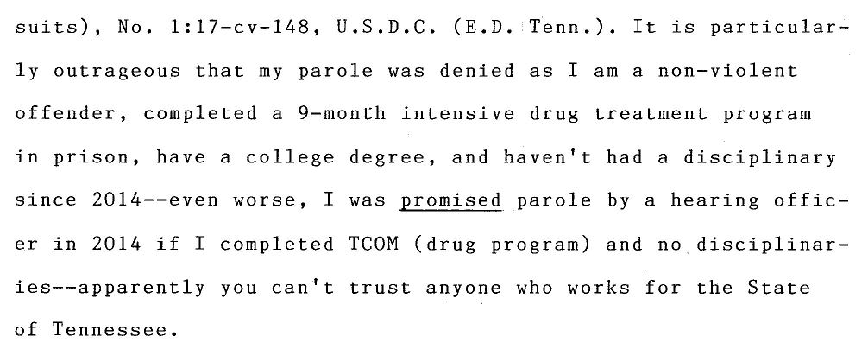Click the parenthetical "(drug program)"
The image size is (868, 362).
[503, 245]
